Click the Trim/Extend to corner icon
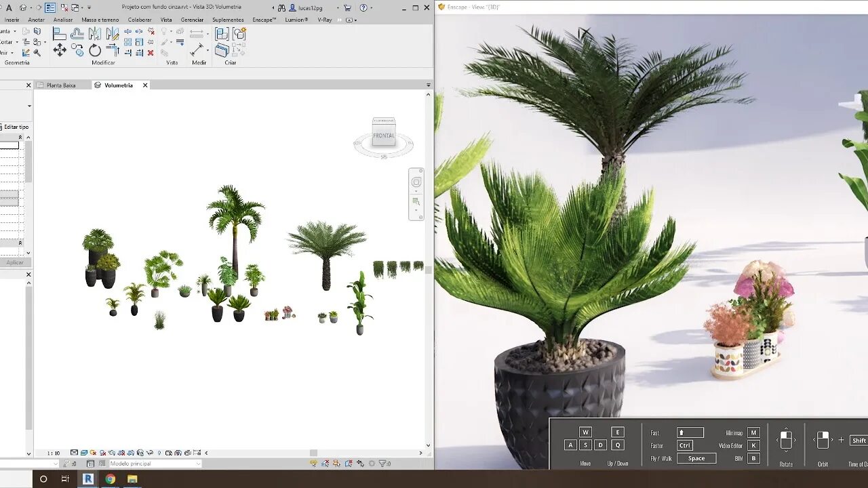This screenshot has width=868, height=488. [113, 51]
